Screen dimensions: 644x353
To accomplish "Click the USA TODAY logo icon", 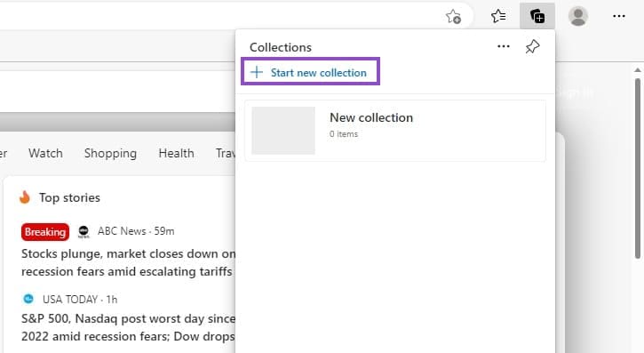I will tap(28, 299).
